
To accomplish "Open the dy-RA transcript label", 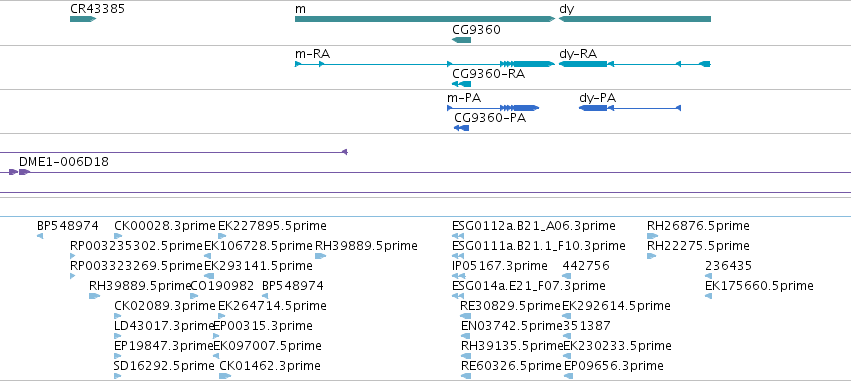I will coord(578,54).
